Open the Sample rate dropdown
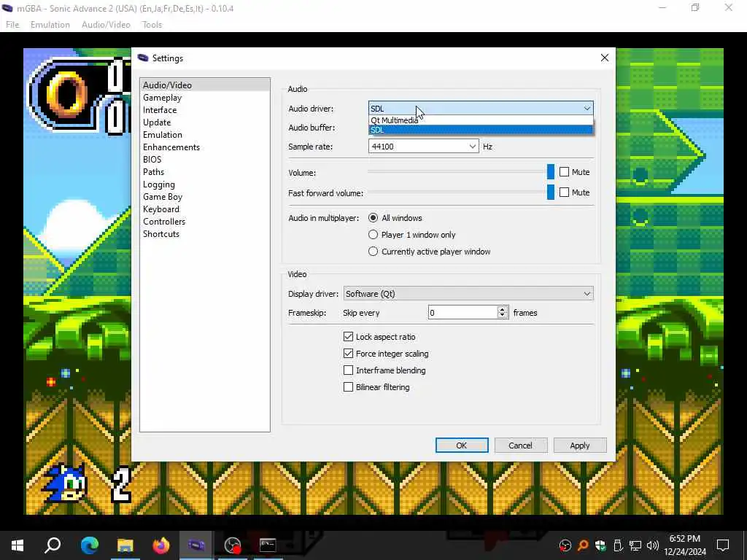 (423, 146)
